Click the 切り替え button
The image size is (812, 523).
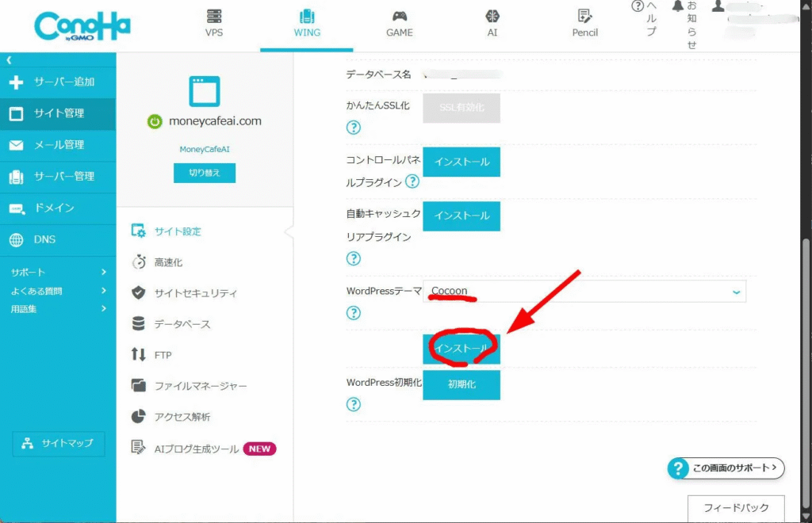coord(205,173)
